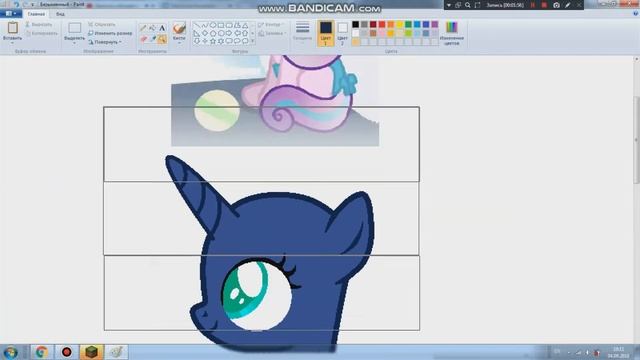
Task: Expand the Shapes gallery with the bottom arrow
Action: 253,41
